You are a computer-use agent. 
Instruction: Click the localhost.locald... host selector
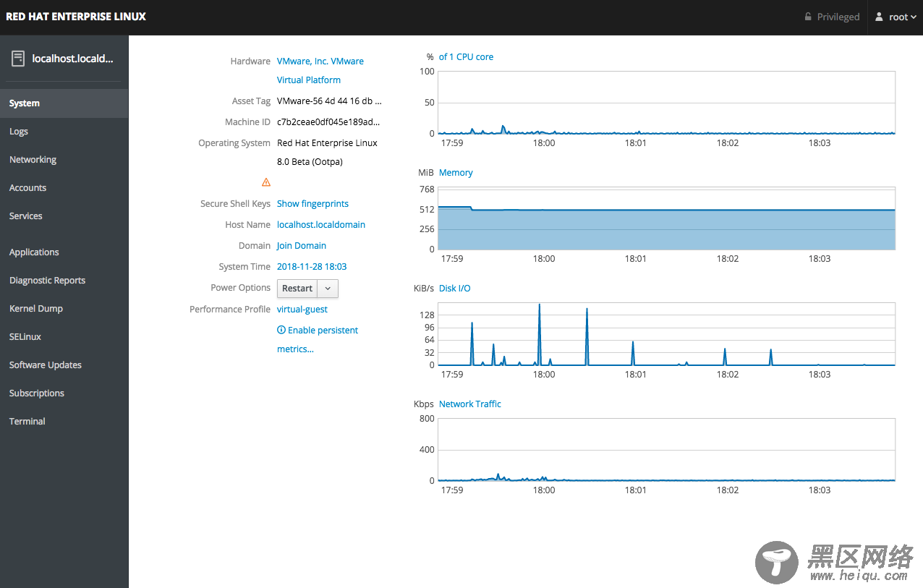[64, 59]
